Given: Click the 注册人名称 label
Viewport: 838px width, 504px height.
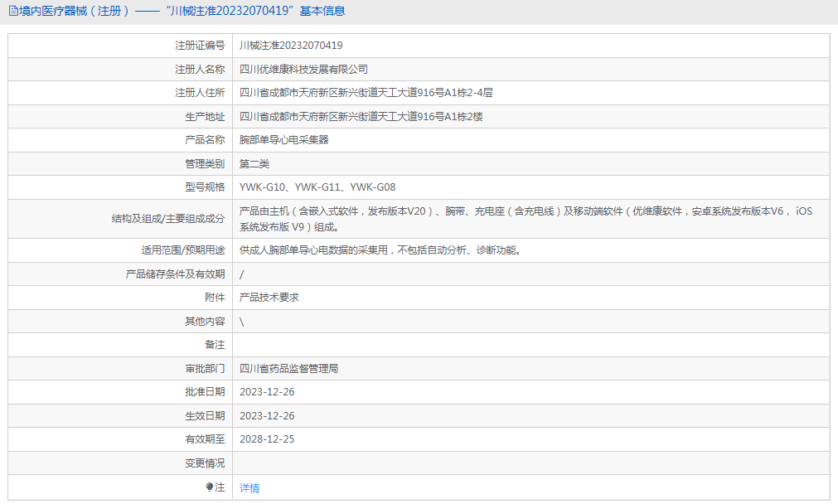Looking at the screenshot, I should (200, 70).
